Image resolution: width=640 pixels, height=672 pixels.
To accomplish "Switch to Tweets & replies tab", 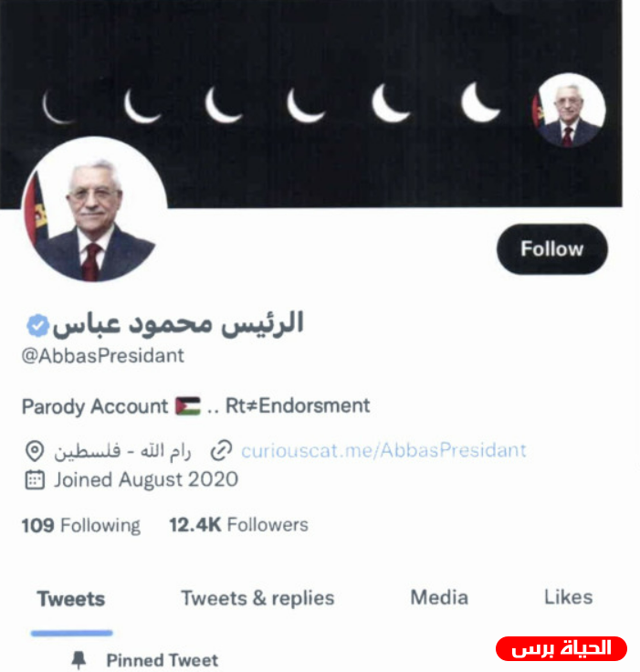I will click(x=257, y=598).
